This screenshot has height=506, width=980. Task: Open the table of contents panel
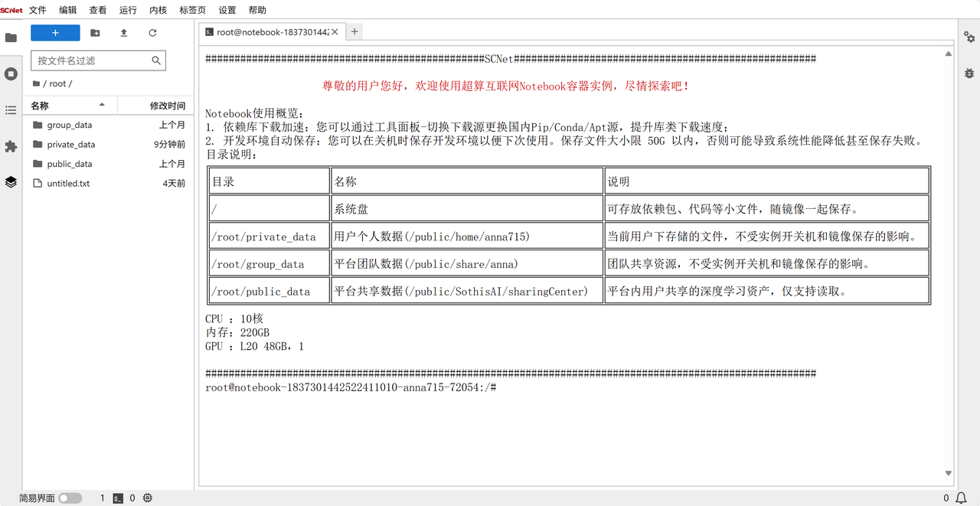(11, 110)
